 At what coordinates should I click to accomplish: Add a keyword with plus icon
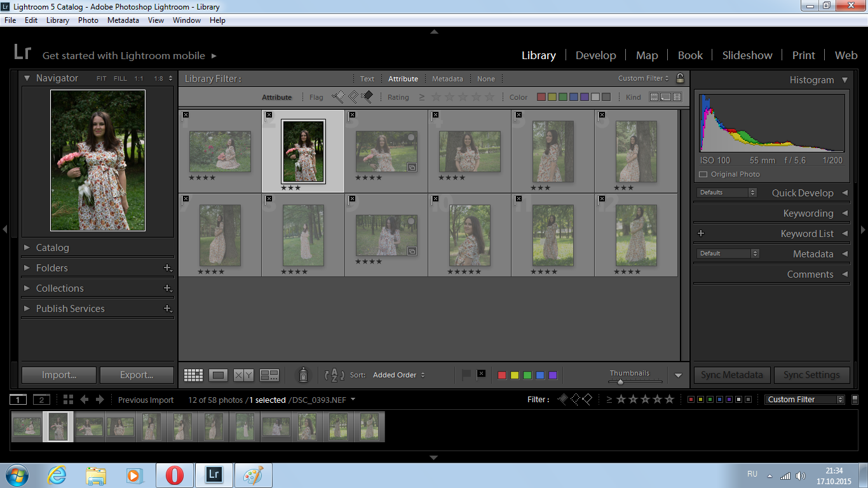701,233
